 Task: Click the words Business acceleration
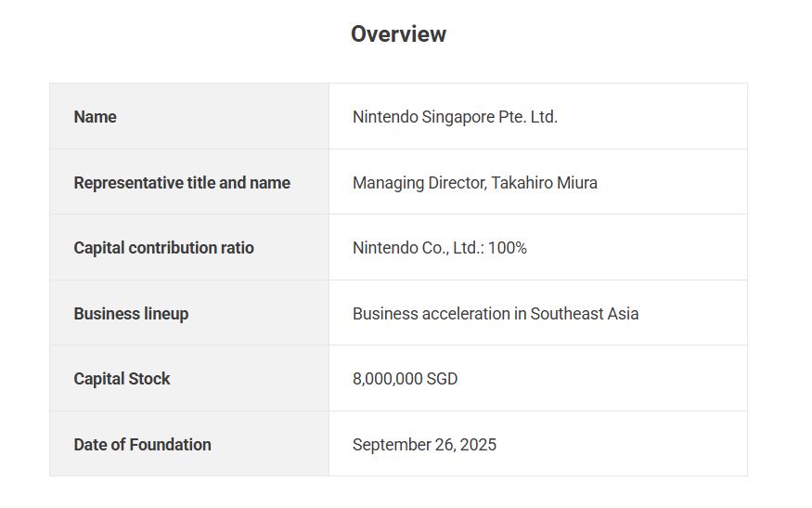431,314
